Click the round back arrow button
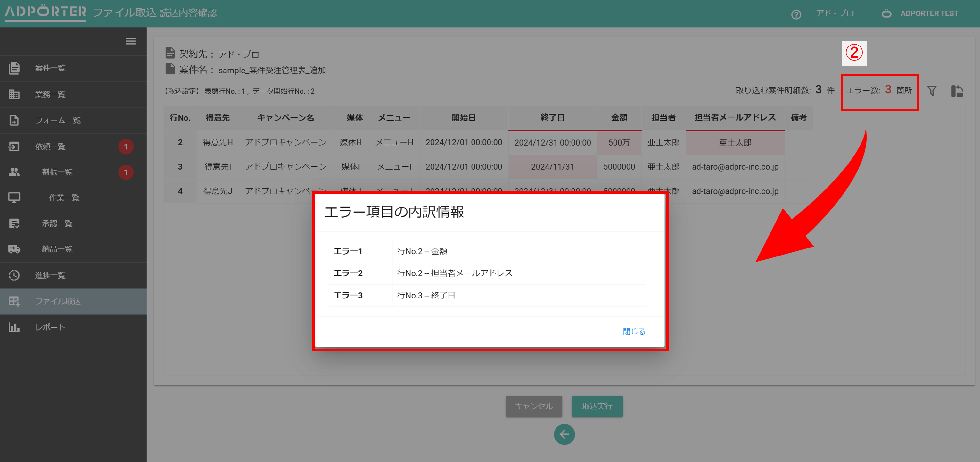The height and width of the screenshot is (462, 980). coord(564,434)
